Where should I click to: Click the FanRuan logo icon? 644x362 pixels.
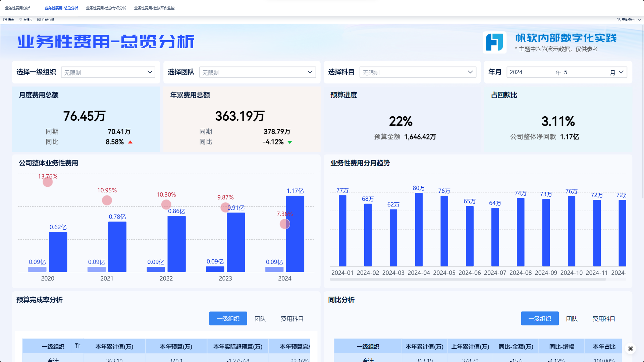[x=494, y=43]
